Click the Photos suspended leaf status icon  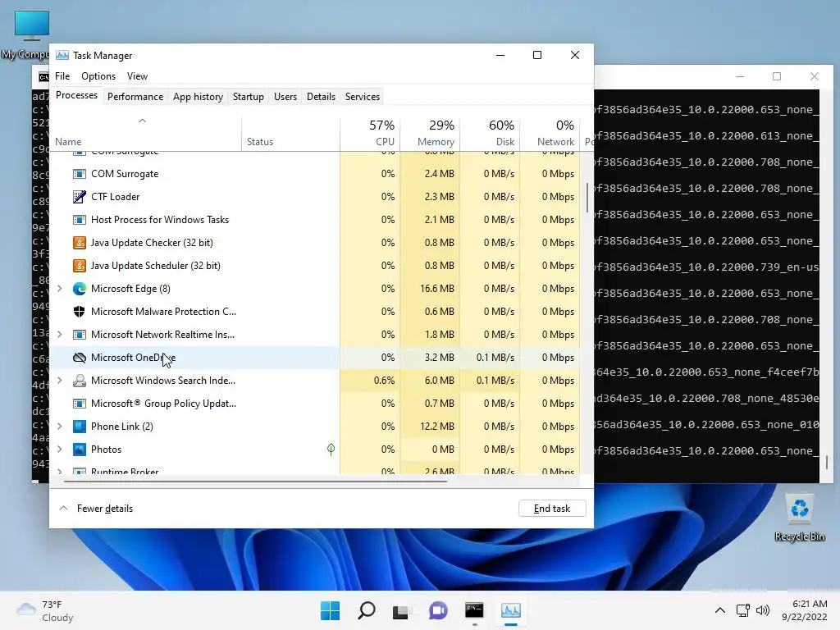click(x=331, y=450)
